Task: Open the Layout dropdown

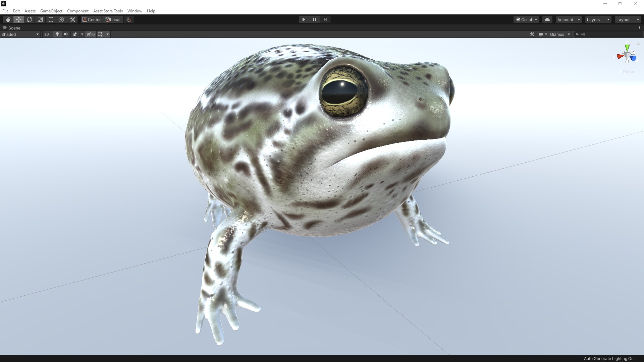Action: tap(628, 19)
